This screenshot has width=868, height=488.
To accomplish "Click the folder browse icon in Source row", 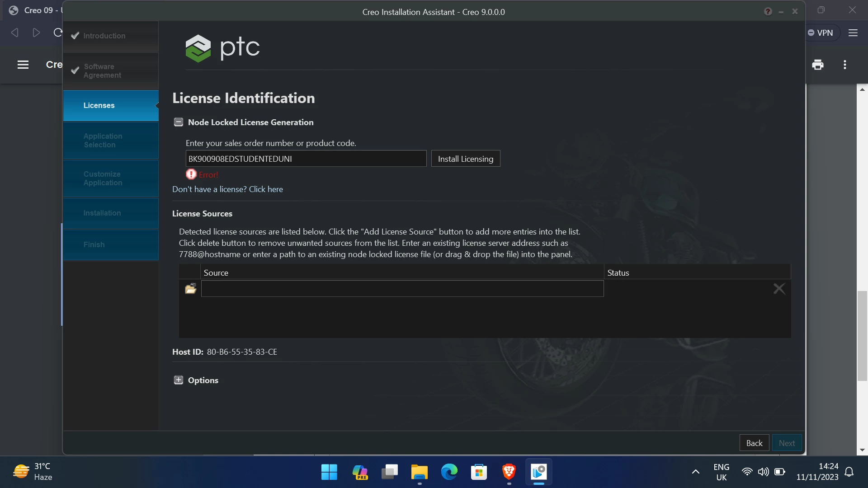I will click(190, 289).
